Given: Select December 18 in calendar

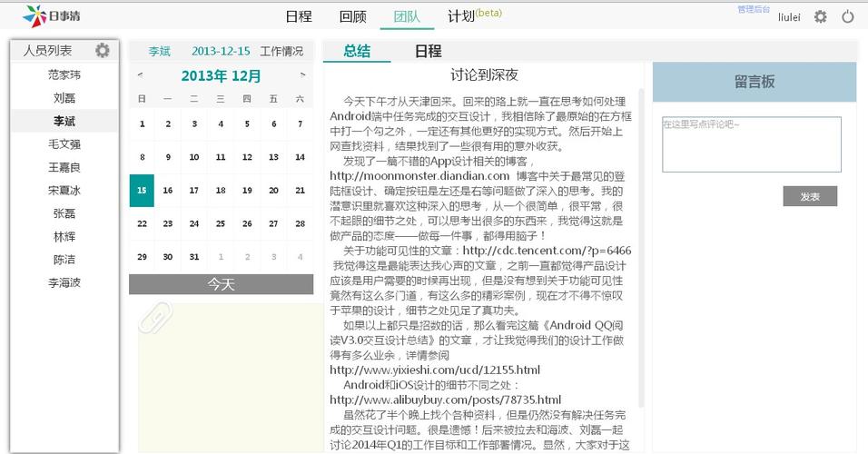Looking at the screenshot, I should pyautogui.click(x=221, y=191).
